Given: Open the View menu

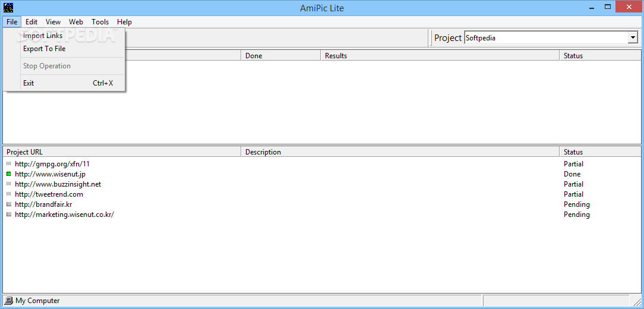Looking at the screenshot, I should (x=53, y=22).
